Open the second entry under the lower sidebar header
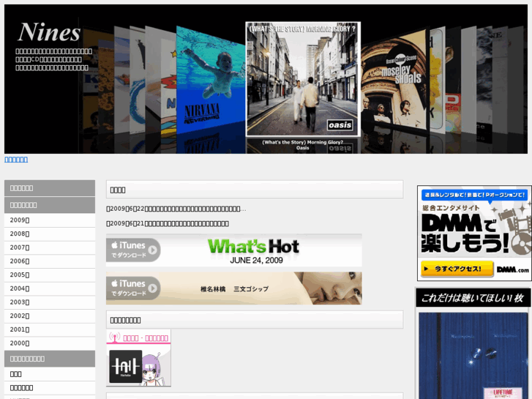The image size is (532, 399). click(50, 388)
